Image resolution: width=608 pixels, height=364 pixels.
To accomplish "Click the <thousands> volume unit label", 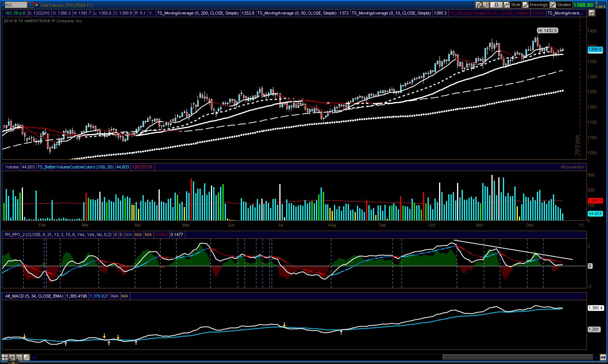I will click(x=572, y=167).
